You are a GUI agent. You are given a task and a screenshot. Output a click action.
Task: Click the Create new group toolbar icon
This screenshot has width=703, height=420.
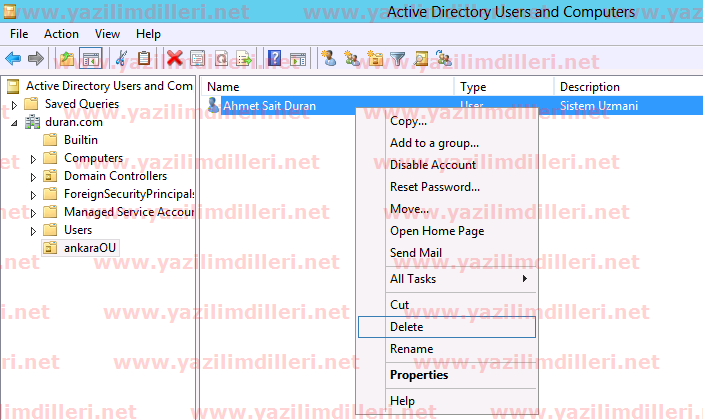[x=351, y=59]
